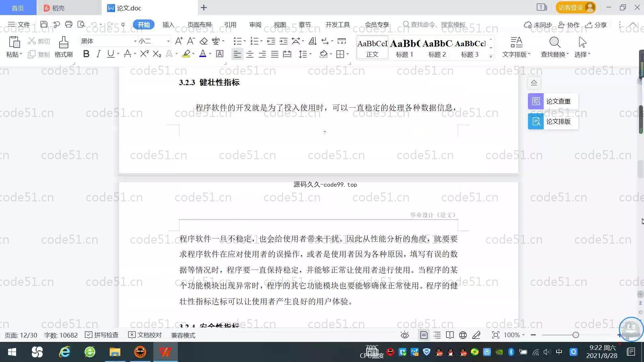644x362 pixels.
Task: Switch to reading layout view icon
Action: (450, 335)
